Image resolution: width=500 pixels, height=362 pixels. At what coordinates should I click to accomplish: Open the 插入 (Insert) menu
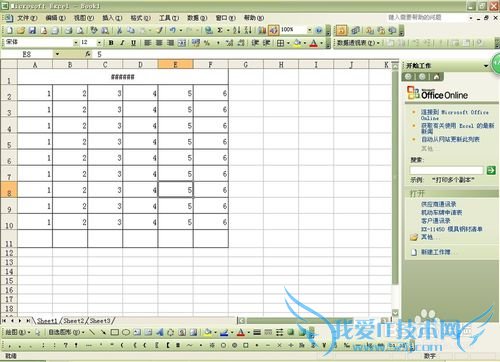[112, 18]
